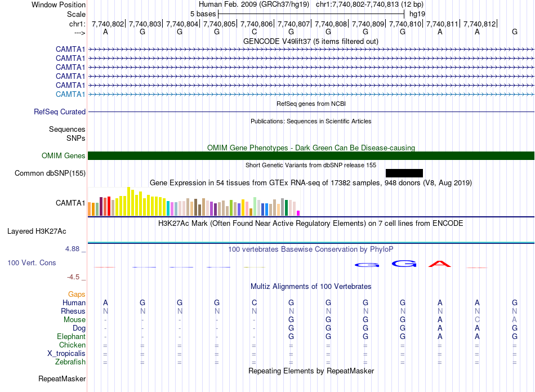Click the light blue CAMTA1 transcript label

click(x=70, y=95)
